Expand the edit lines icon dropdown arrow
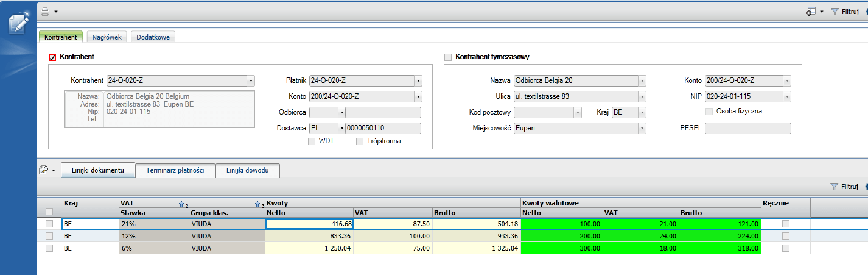Screen dimensions: 868x275 point(54,171)
